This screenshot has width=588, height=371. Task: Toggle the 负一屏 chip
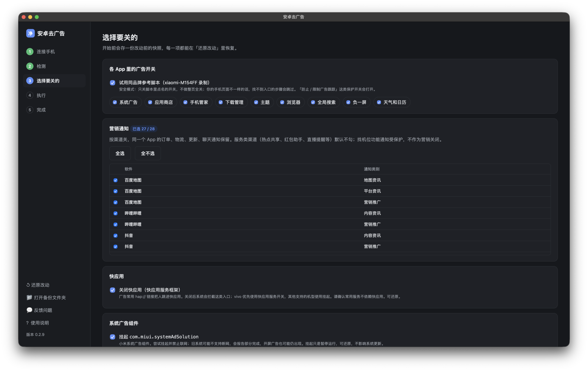tap(356, 102)
